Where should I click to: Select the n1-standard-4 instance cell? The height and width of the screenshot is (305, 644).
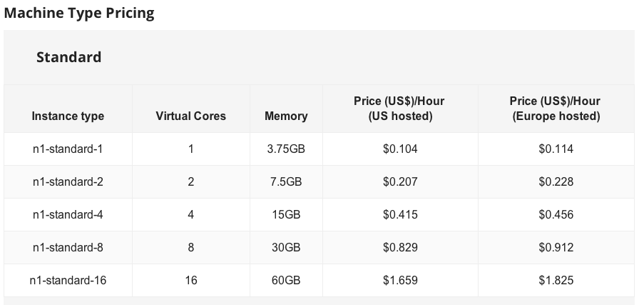coord(68,215)
